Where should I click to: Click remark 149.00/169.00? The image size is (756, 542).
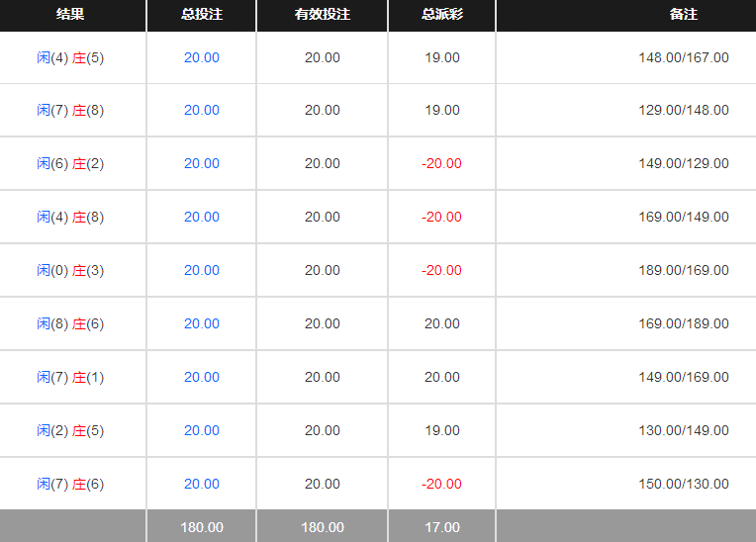click(684, 378)
